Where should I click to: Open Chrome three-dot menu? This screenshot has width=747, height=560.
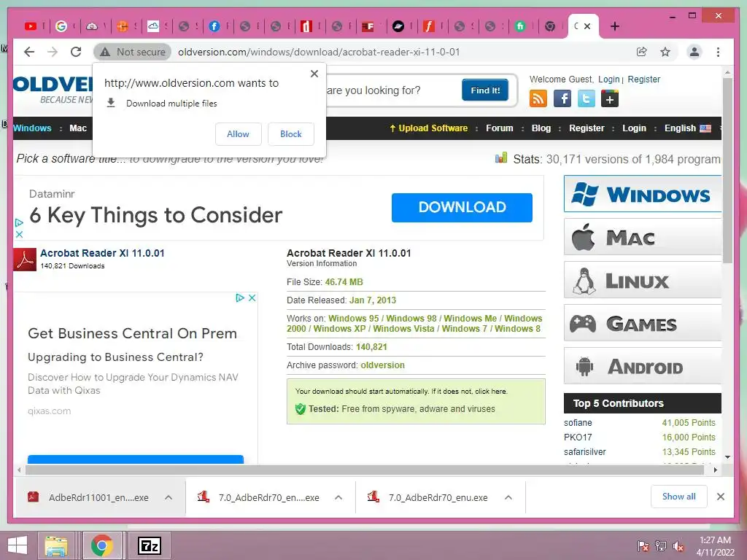click(718, 52)
